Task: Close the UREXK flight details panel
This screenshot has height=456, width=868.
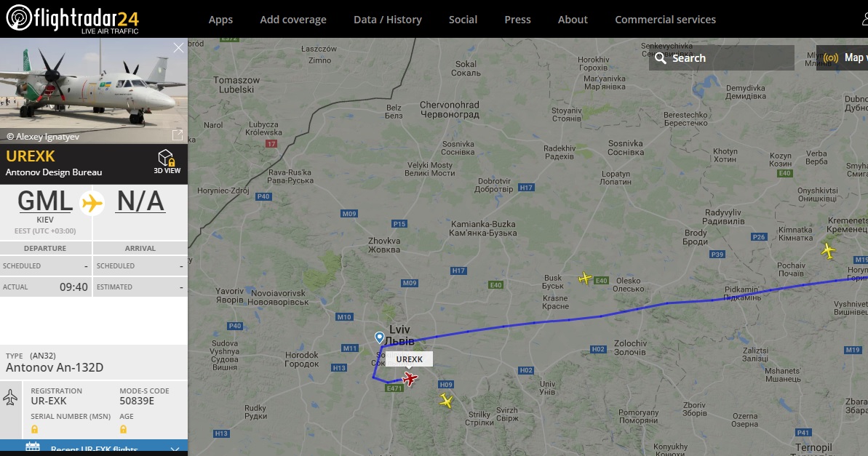Action: point(178,48)
